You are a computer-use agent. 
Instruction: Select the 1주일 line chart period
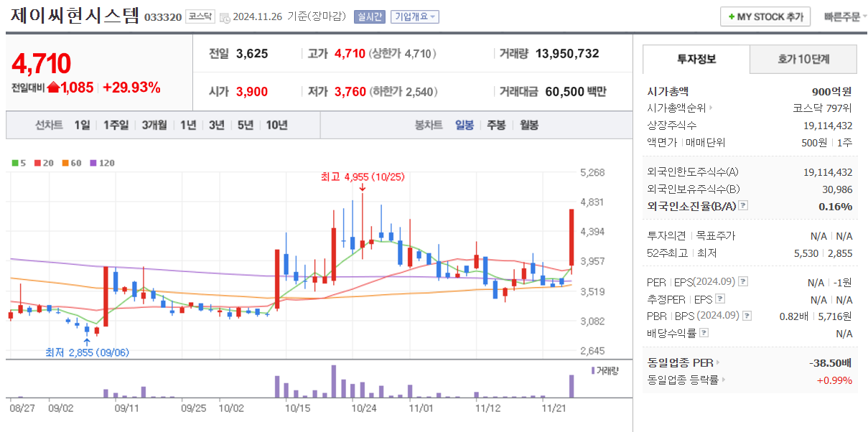(116, 125)
